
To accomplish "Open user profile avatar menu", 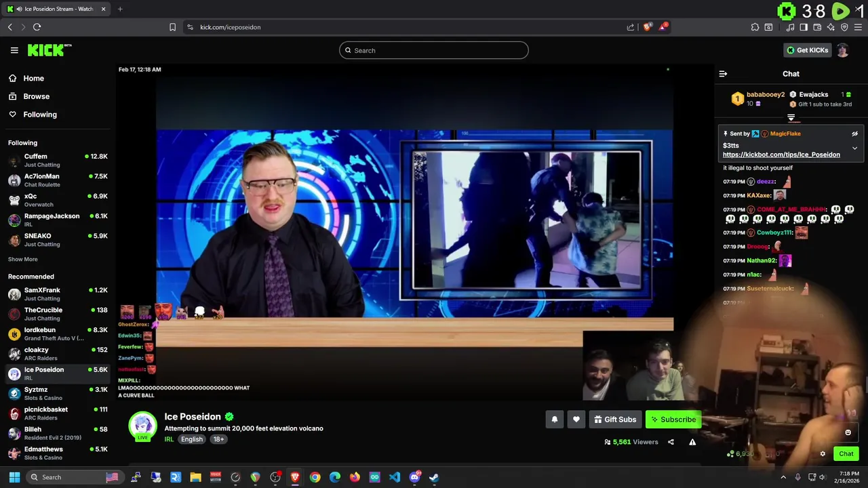I will pos(842,50).
